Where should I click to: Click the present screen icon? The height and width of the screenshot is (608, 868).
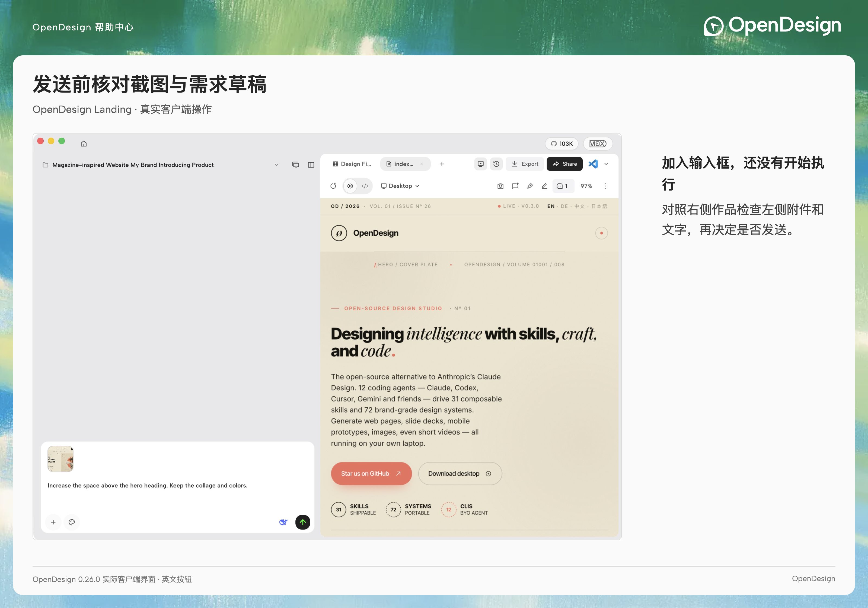tap(480, 164)
